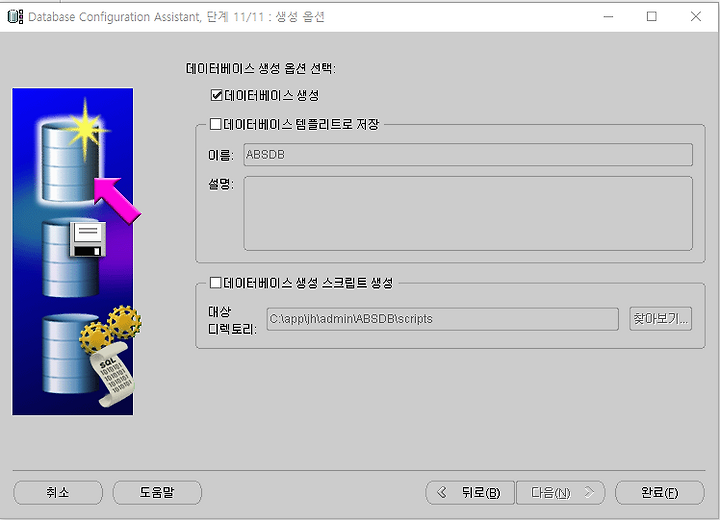The width and height of the screenshot is (720, 520).
Task: Click the 다음(N) next button
Action: pyautogui.click(x=561, y=492)
